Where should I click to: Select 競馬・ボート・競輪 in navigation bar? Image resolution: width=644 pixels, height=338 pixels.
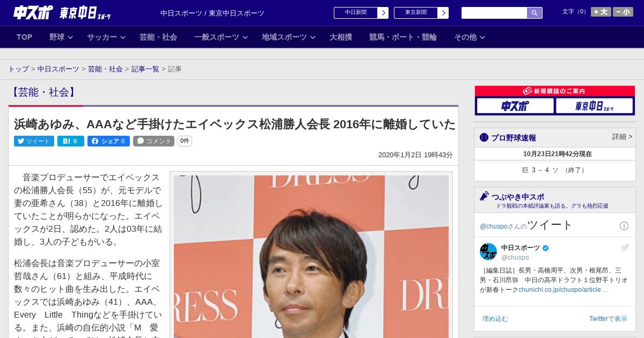[x=403, y=37]
